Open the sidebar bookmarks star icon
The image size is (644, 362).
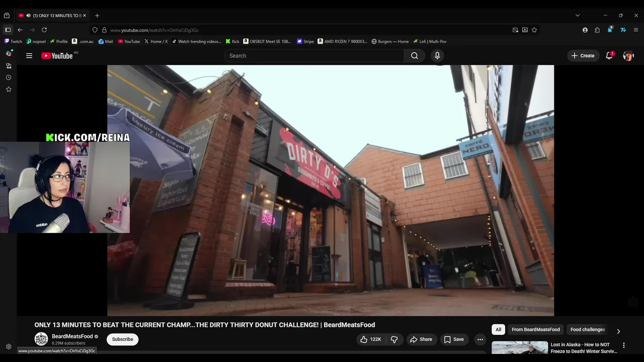pos(9,89)
